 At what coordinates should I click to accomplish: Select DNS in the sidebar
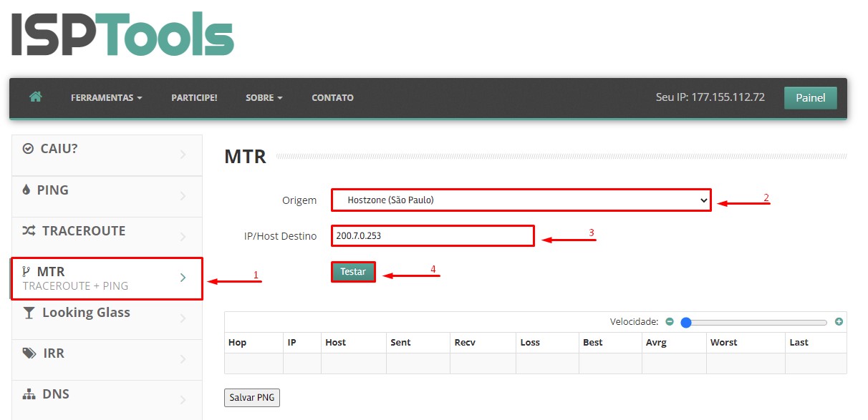[107, 400]
